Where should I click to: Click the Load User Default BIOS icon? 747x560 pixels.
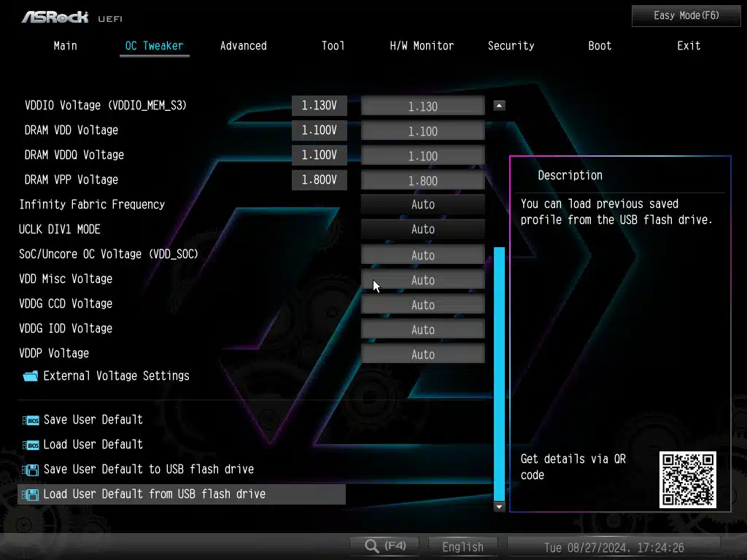point(31,445)
